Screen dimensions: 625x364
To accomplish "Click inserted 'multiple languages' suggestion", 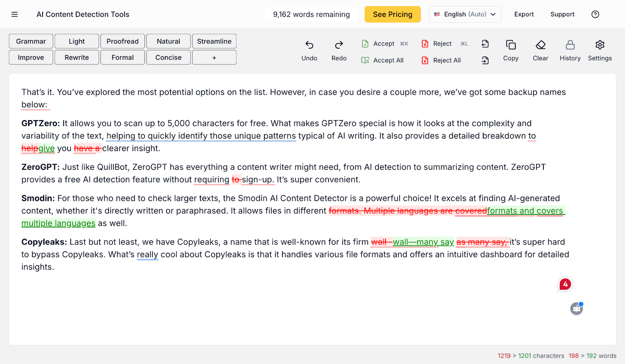I will [x=58, y=223].
